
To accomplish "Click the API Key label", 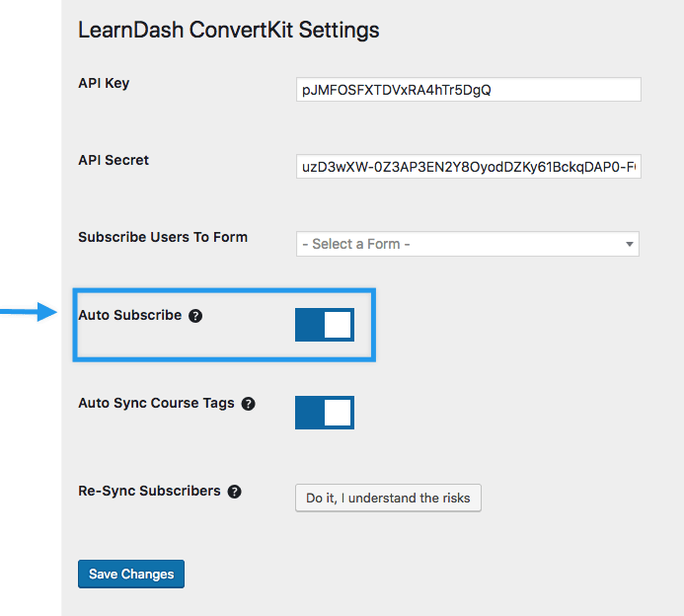I will [104, 83].
